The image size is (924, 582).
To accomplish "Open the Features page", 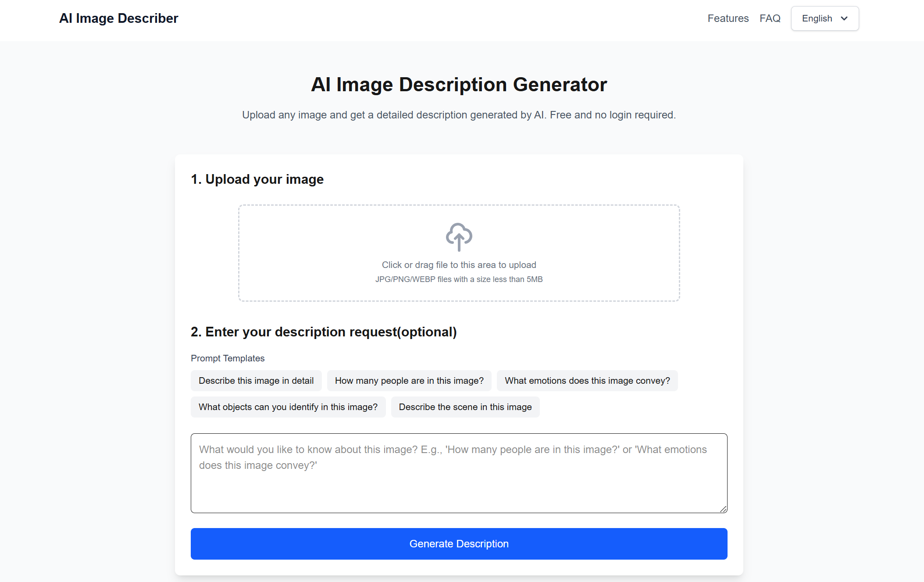I will pos(728,18).
